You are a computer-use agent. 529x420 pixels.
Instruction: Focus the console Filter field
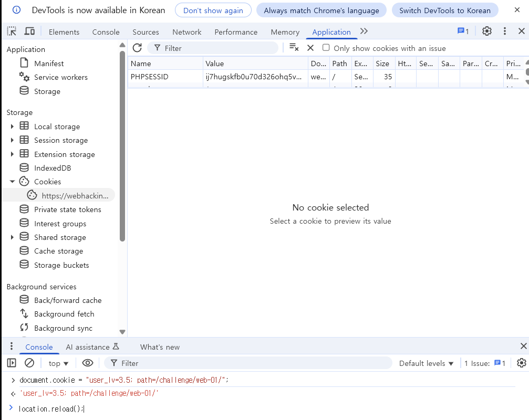[x=248, y=363]
